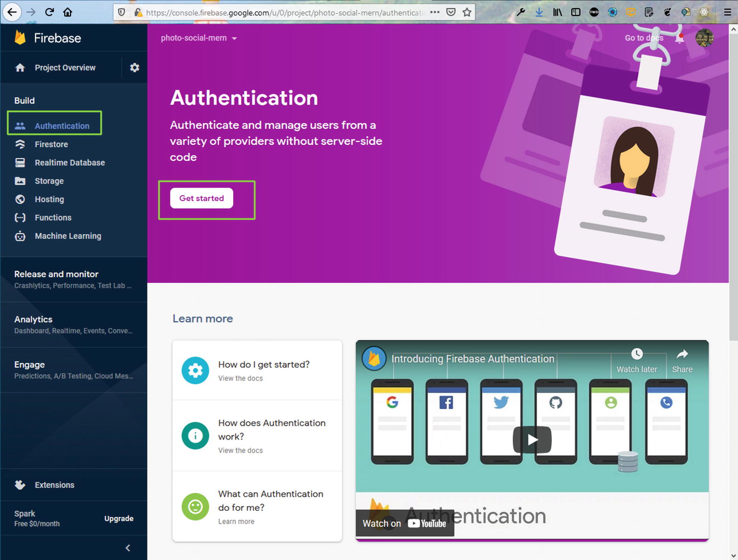Click the browser URL address field

(x=284, y=12)
